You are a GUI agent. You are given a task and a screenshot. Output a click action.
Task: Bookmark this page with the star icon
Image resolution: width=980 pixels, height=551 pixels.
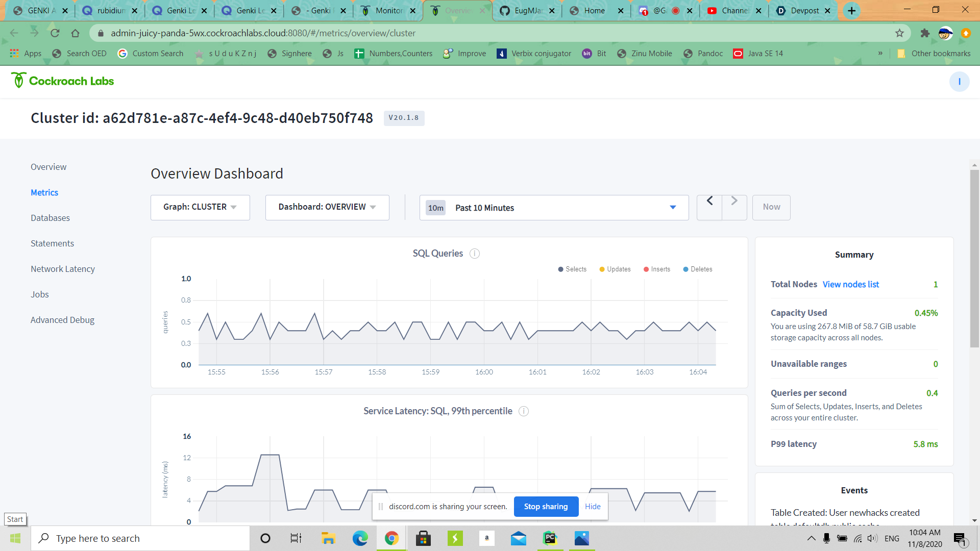point(899,33)
